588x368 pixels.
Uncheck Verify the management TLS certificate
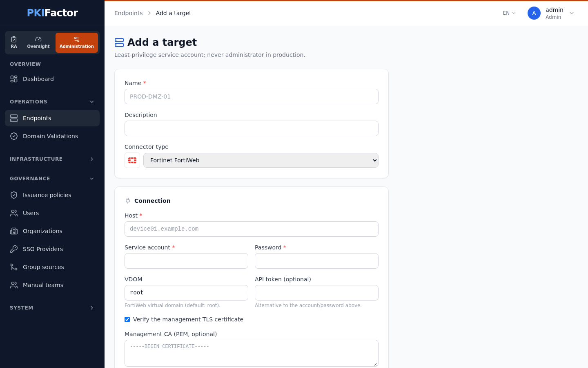point(127,319)
